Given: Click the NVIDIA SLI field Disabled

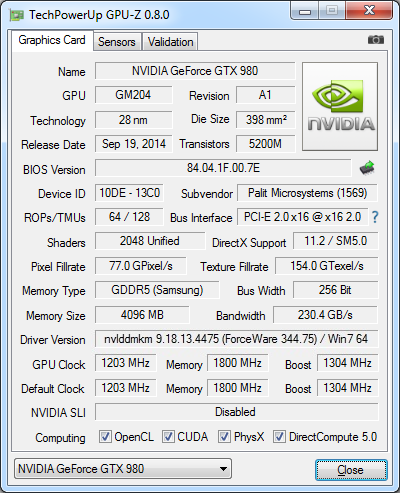Looking at the screenshot, I should click(237, 412).
